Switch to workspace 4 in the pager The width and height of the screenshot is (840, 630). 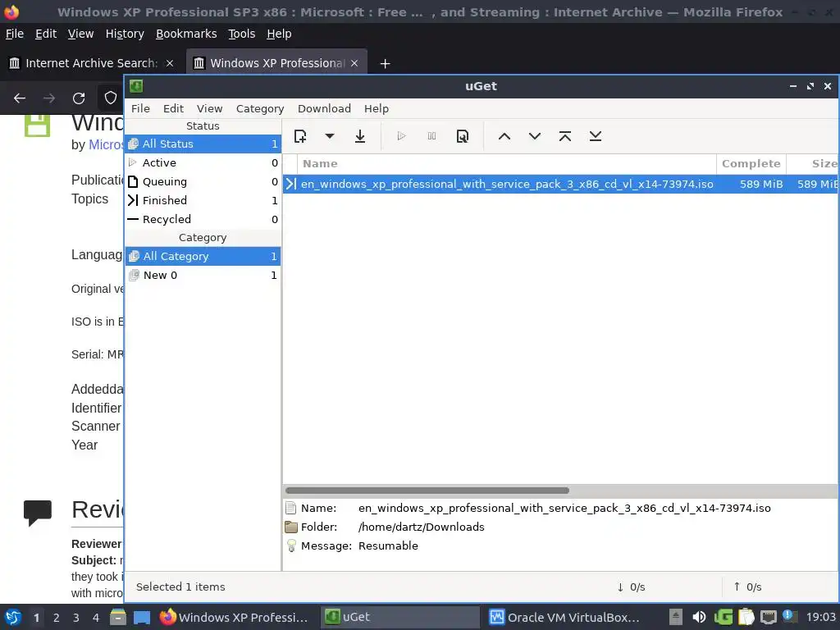pyautogui.click(x=95, y=618)
